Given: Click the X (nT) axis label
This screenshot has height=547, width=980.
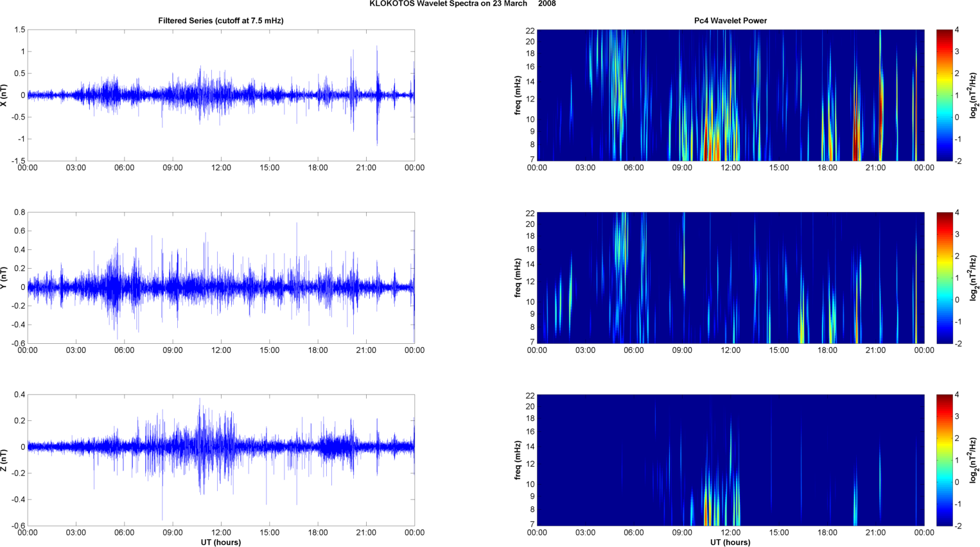Looking at the screenshot, I should (4, 95).
